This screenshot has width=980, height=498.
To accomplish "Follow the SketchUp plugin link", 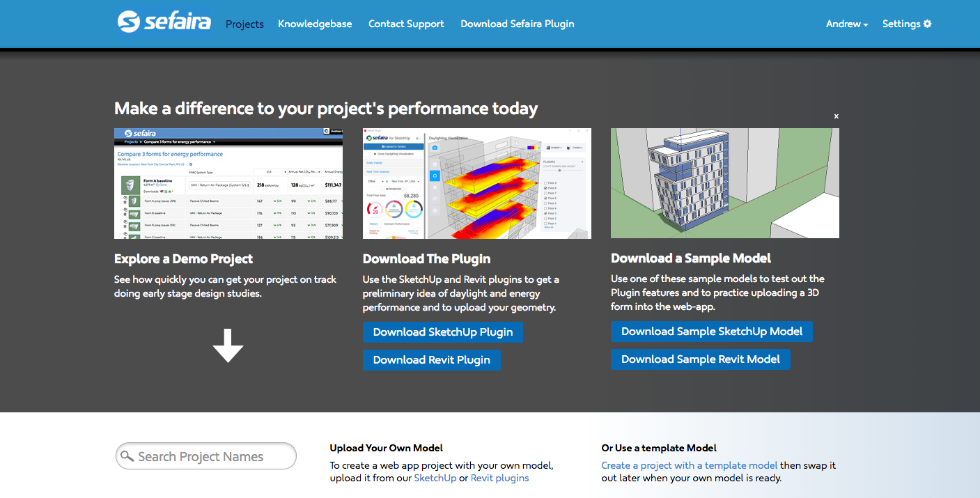I will [x=435, y=478].
